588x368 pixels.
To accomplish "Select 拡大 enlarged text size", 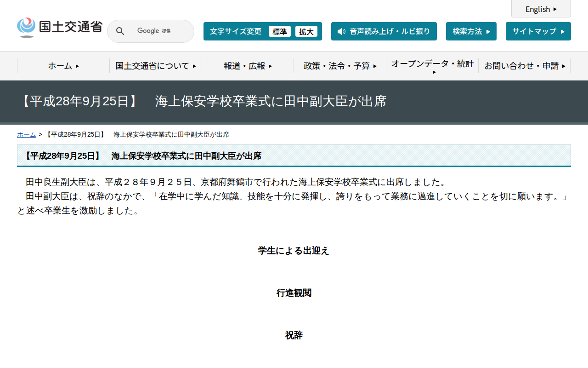I will (x=306, y=31).
